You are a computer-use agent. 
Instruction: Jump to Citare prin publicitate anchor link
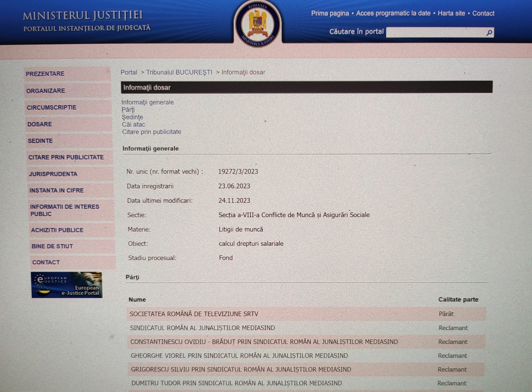151,132
